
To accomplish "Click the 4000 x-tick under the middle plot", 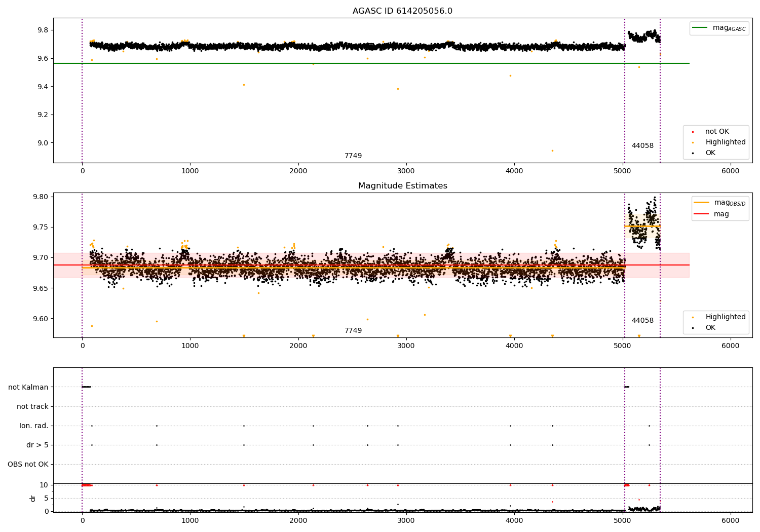I will click(514, 346).
